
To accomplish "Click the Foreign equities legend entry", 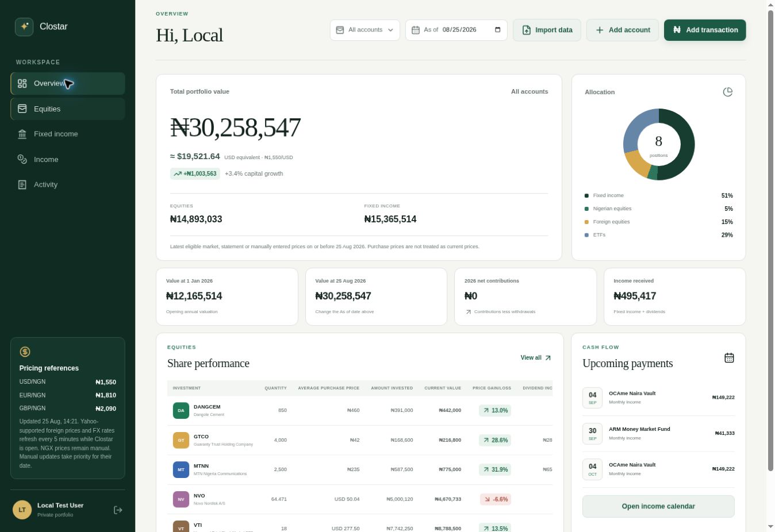I will (x=659, y=222).
